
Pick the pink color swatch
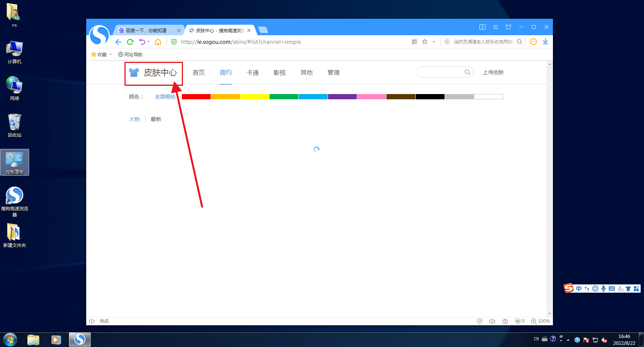(371, 97)
